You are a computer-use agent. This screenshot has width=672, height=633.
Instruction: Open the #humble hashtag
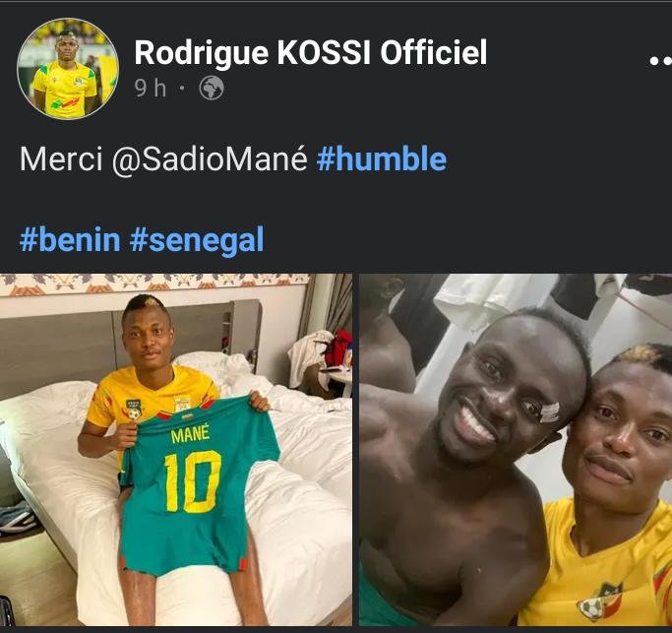point(382,158)
